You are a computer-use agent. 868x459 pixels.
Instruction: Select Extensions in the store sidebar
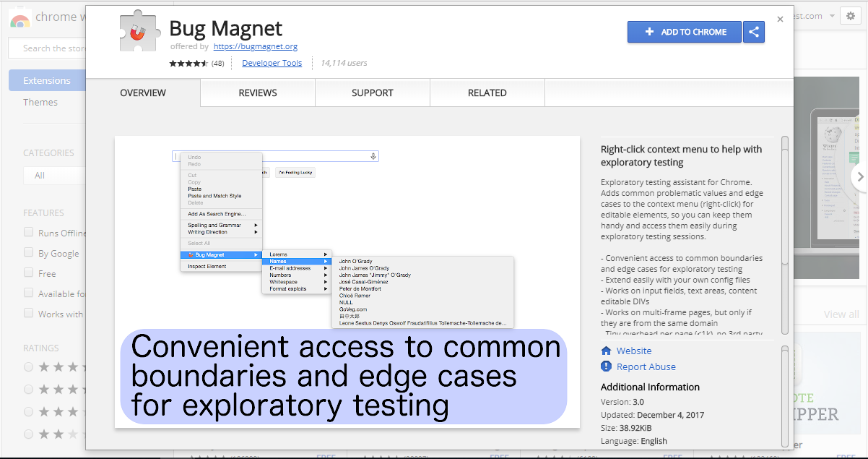(47, 80)
